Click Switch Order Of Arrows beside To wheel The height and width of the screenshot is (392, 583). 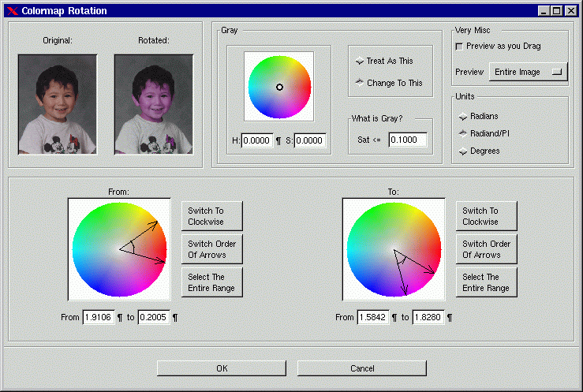(x=486, y=249)
